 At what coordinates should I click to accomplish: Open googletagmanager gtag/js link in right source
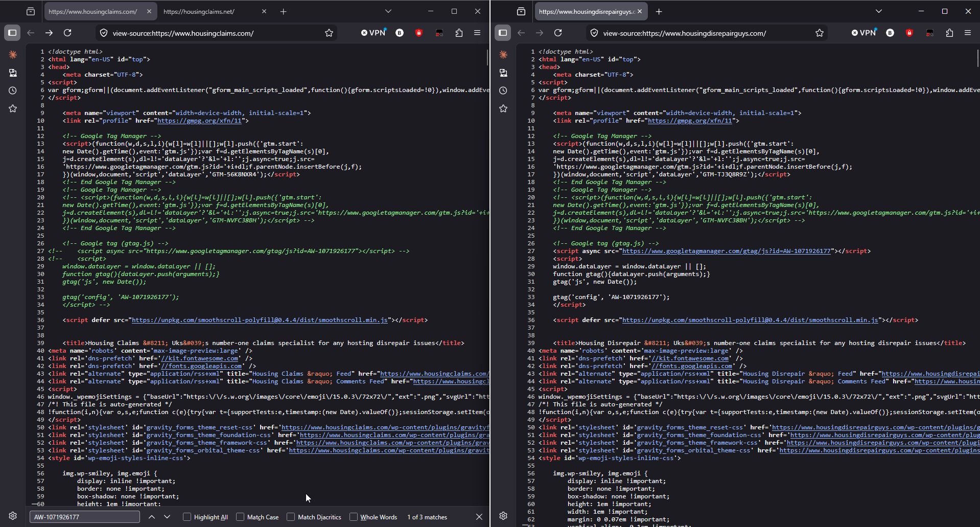click(x=727, y=251)
